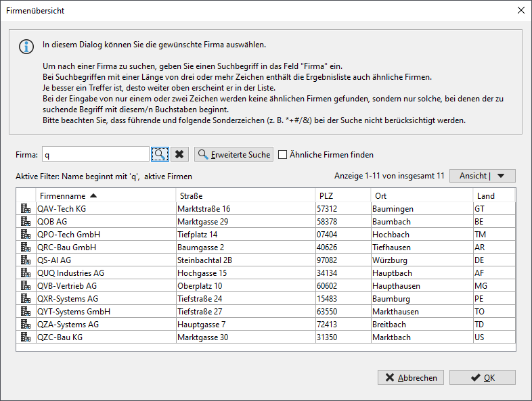
Task: Click building icon in QRC-Bau GmbH row
Action: point(26,247)
